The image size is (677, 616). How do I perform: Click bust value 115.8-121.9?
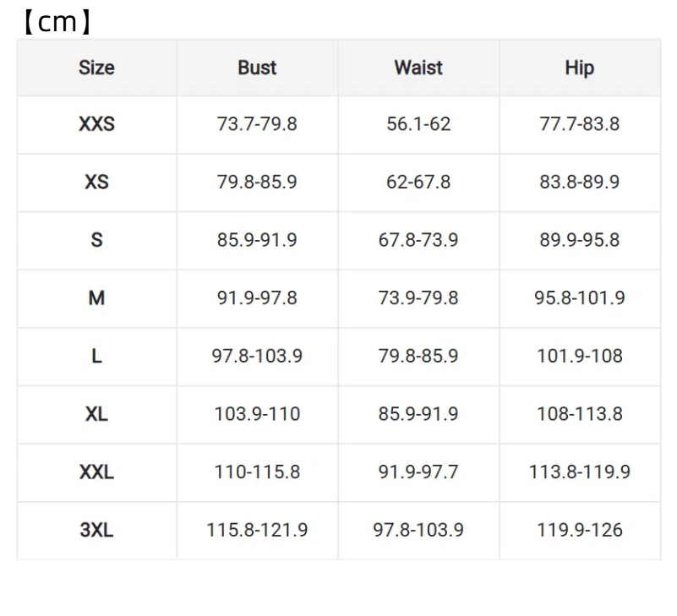[x=257, y=530]
